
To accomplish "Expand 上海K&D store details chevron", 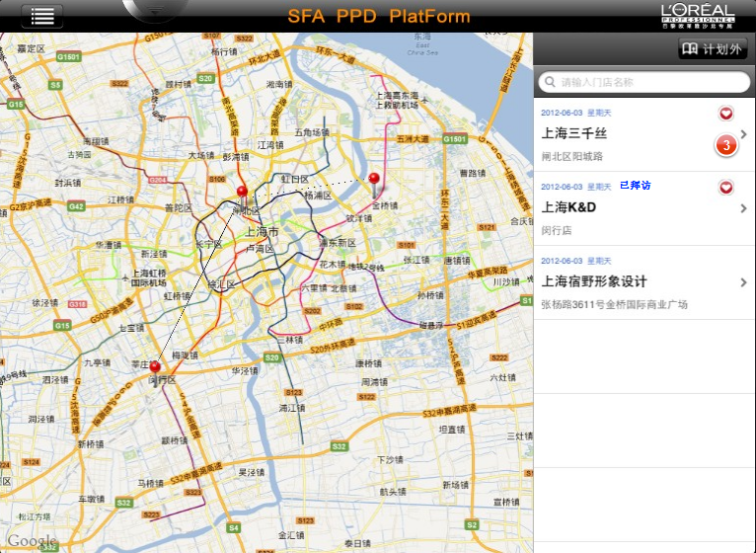I will click(x=743, y=208).
